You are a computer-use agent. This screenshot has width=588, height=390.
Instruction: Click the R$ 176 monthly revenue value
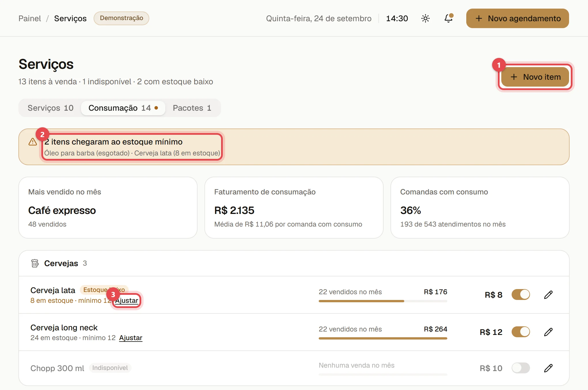tap(436, 292)
